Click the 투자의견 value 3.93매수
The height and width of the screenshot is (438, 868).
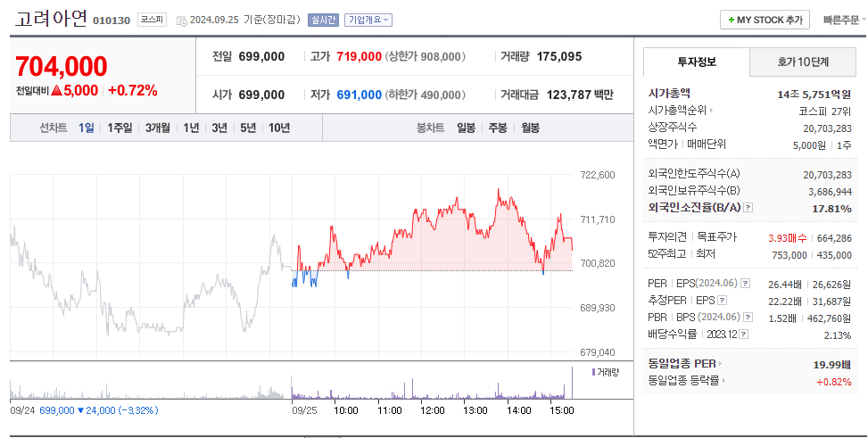[x=787, y=238]
